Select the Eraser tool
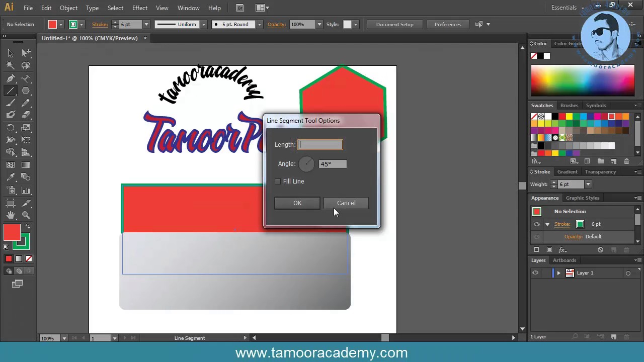This screenshot has height=362, width=644. click(26, 115)
